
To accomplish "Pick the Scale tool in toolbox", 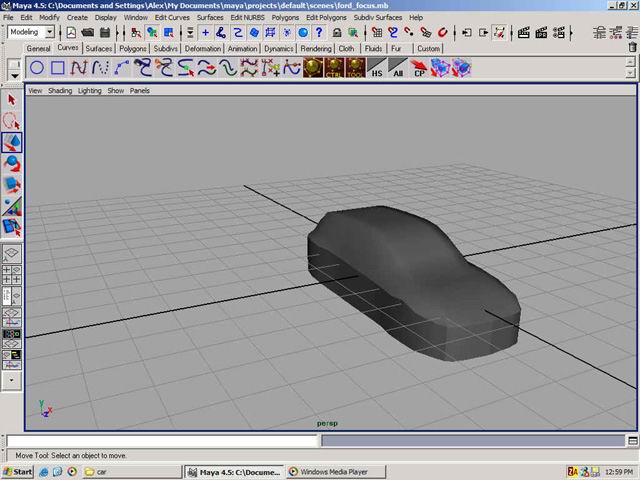I will 12,185.
